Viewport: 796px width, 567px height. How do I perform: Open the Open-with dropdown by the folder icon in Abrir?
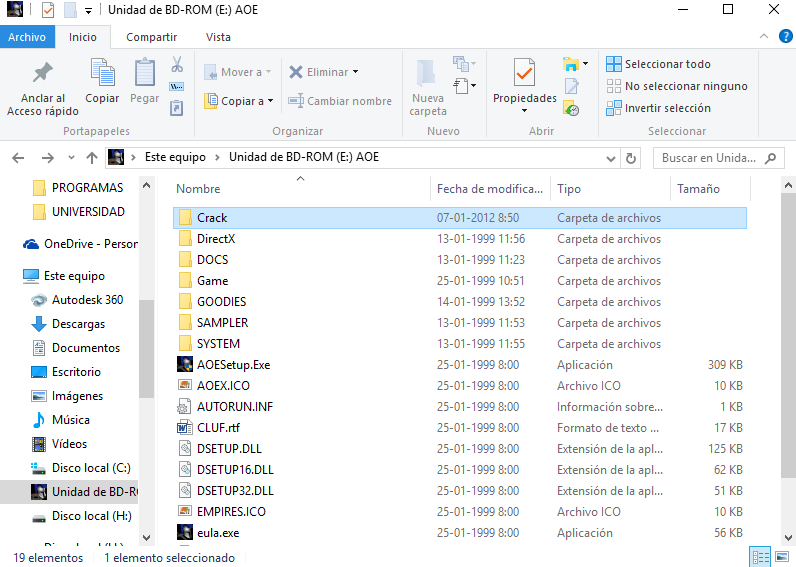585,64
